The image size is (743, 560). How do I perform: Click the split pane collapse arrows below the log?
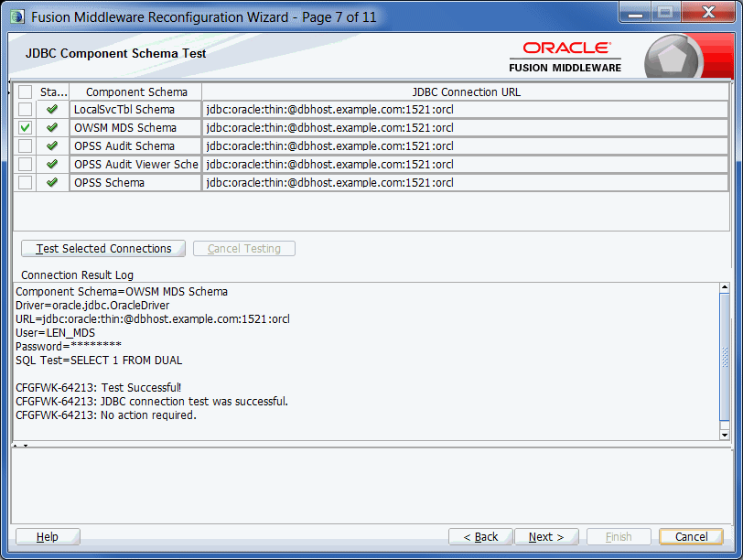(x=20, y=445)
